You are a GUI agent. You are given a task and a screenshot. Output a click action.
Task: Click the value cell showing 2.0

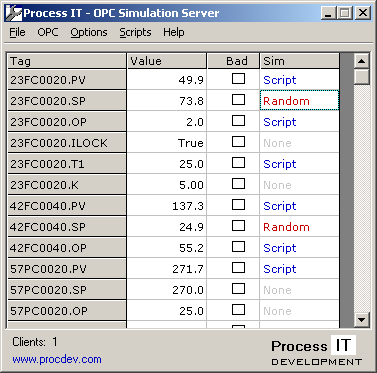[167, 121]
